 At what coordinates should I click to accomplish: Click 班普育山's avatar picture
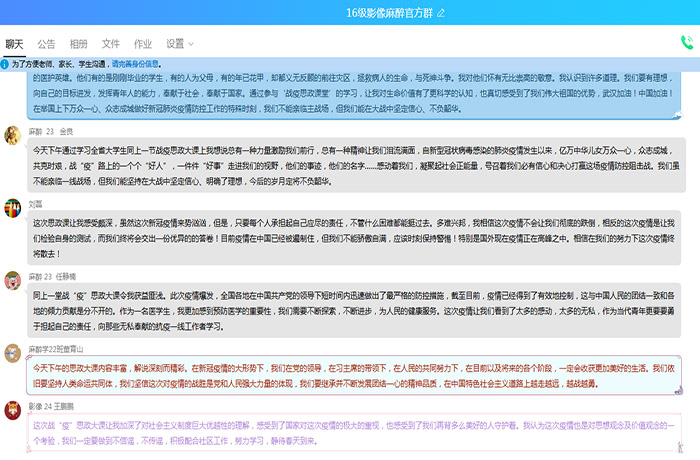pos(11,352)
